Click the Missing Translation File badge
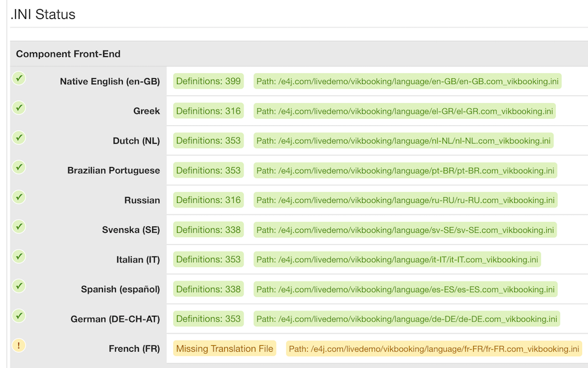Viewport: 588px width, 368px height. point(225,348)
